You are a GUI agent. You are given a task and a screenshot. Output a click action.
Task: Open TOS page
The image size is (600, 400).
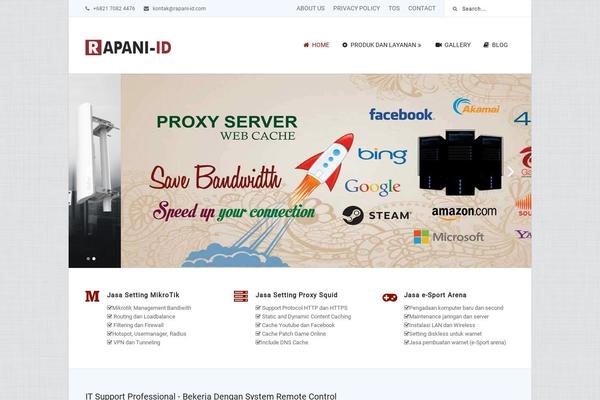point(394,8)
